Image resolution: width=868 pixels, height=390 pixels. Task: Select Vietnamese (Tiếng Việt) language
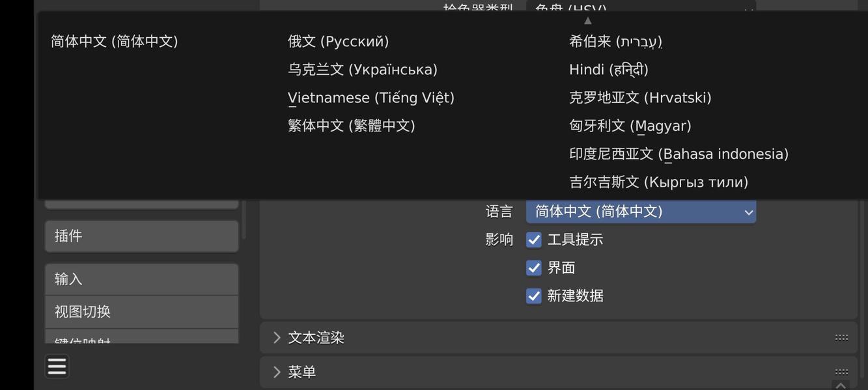371,96
